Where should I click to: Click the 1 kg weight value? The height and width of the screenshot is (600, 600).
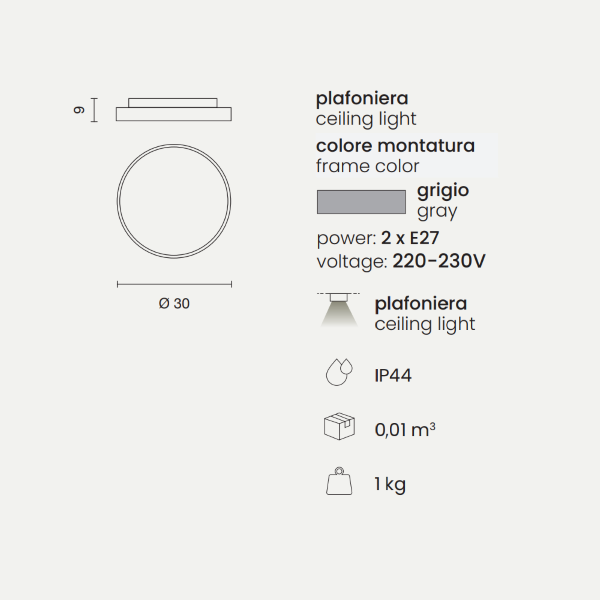pyautogui.click(x=390, y=485)
